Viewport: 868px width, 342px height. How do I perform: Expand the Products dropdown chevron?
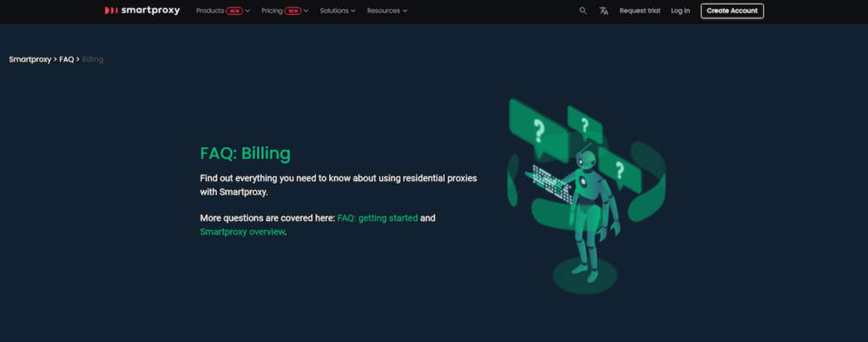pyautogui.click(x=248, y=11)
